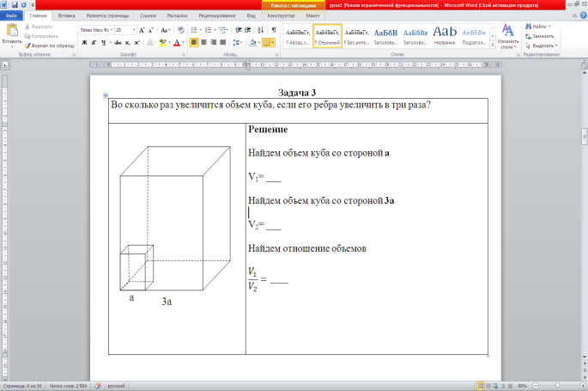Apply bold formatting with Ж button
The width and height of the screenshot is (588, 391).
coord(85,42)
